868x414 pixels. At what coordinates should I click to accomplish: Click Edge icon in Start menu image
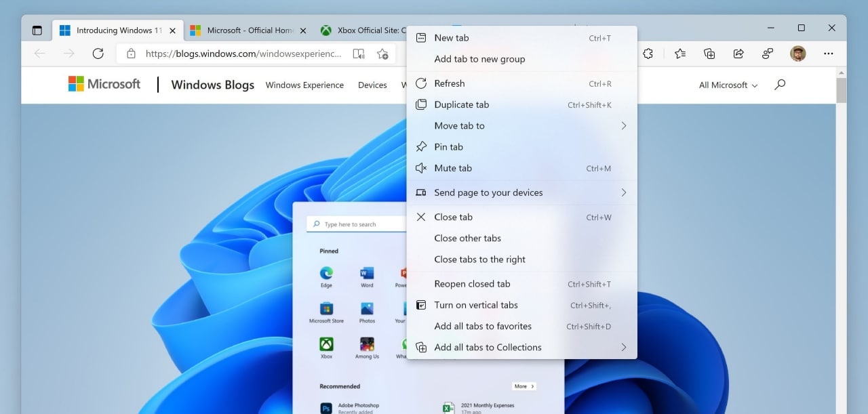pos(326,273)
